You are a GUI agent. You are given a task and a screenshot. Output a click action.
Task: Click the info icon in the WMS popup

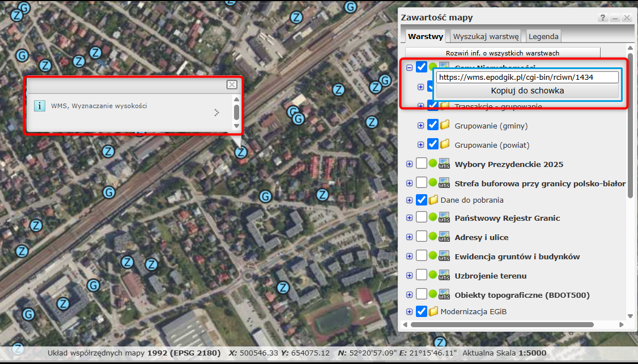coord(40,106)
